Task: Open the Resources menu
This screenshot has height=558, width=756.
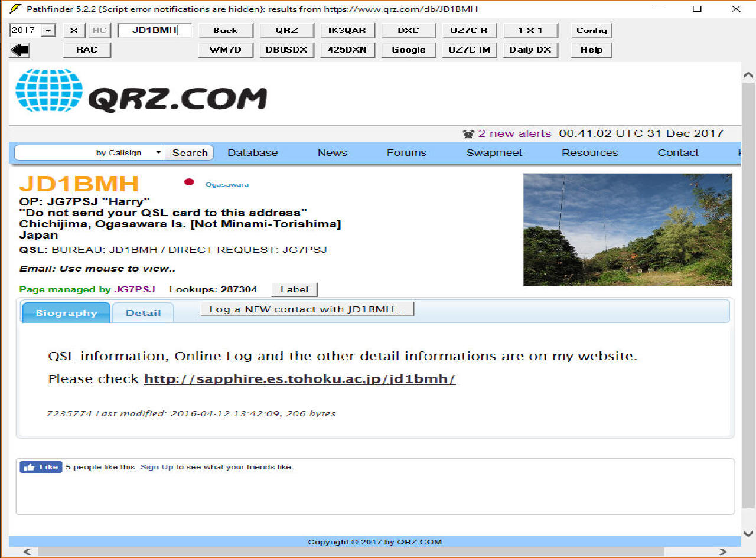Action: click(x=589, y=152)
